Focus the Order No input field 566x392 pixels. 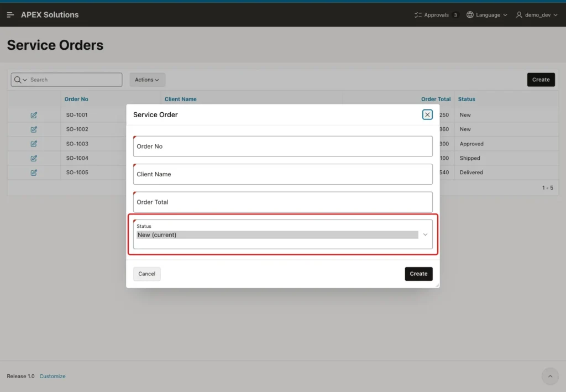282,146
